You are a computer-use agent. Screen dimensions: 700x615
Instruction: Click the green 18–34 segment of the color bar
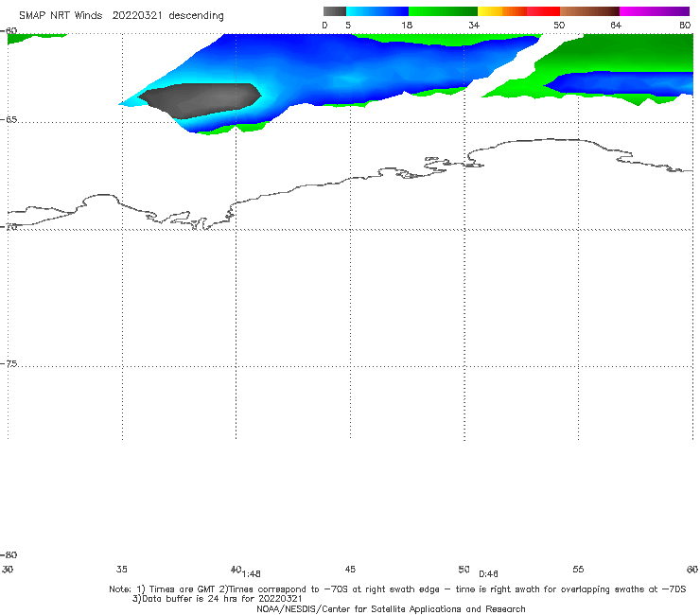point(443,11)
